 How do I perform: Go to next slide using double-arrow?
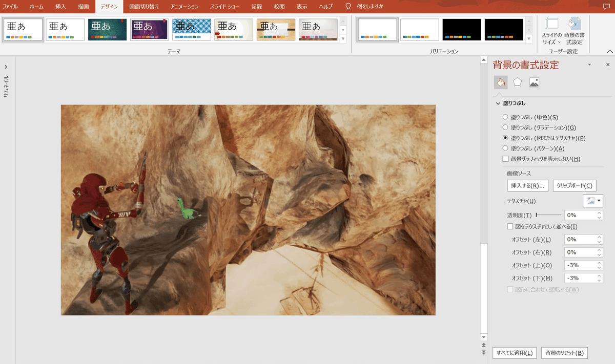(483, 353)
